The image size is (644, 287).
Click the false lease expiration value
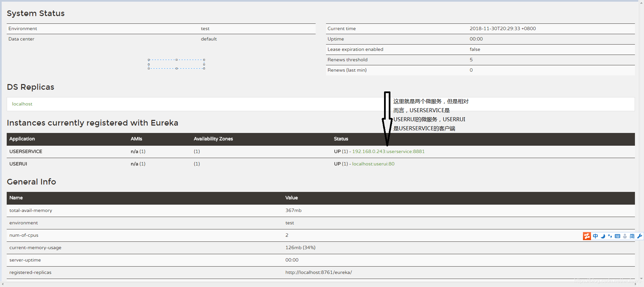click(475, 49)
